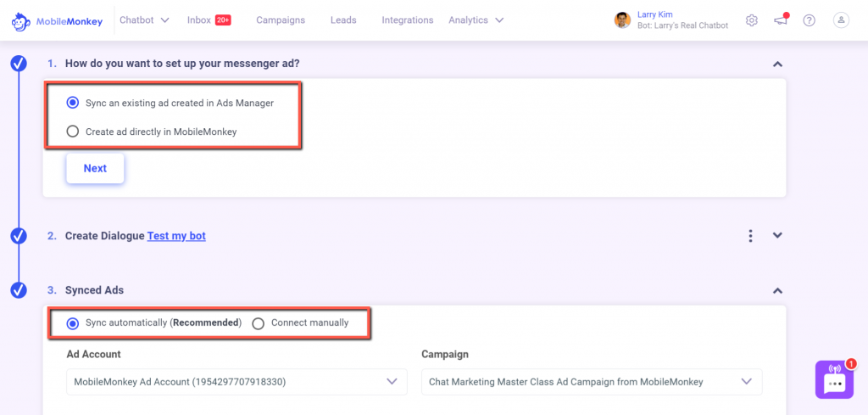The width and height of the screenshot is (868, 415).
Task: Select Create ad directly in MobileMonkey
Action: pos(152,132)
